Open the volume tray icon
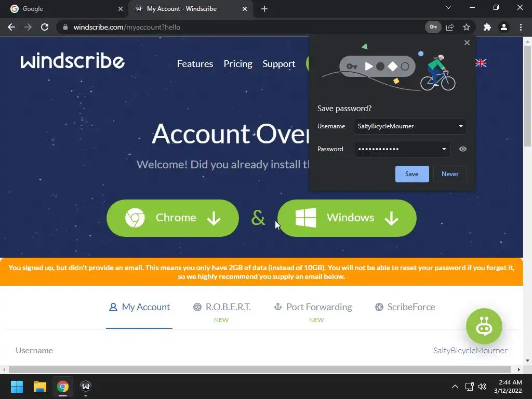The height and width of the screenshot is (399, 532). click(x=482, y=387)
